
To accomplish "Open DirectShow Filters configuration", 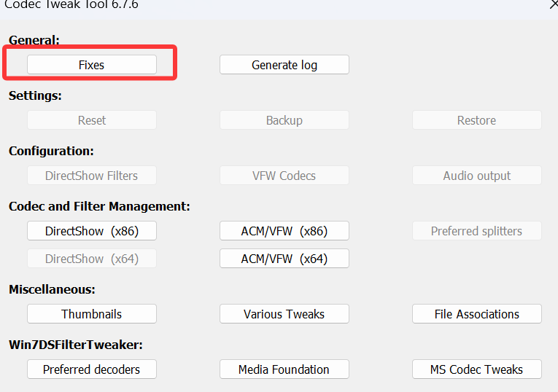I will click(92, 176).
